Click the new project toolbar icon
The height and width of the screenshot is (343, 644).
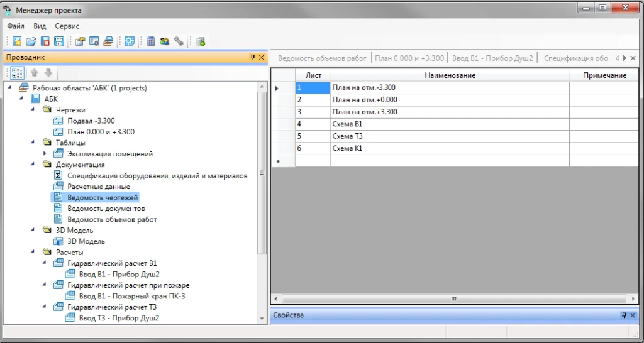pyautogui.click(x=17, y=42)
